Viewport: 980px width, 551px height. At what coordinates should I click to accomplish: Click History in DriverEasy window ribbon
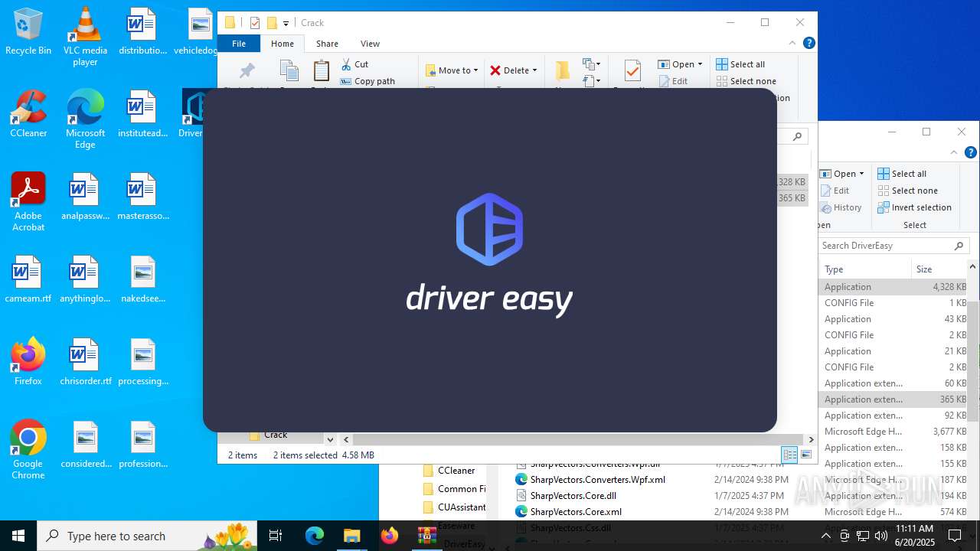pos(841,207)
